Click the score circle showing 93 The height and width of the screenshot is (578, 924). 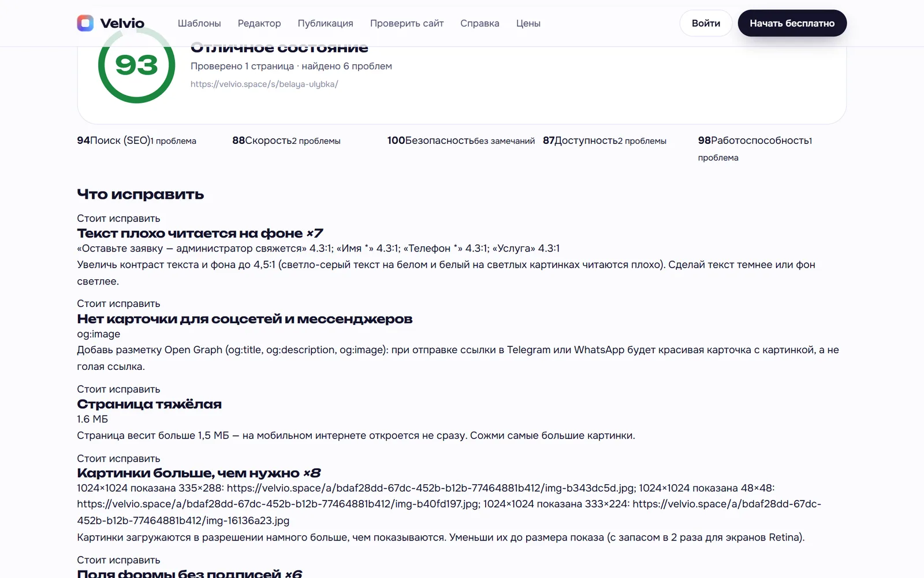point(137,65)
